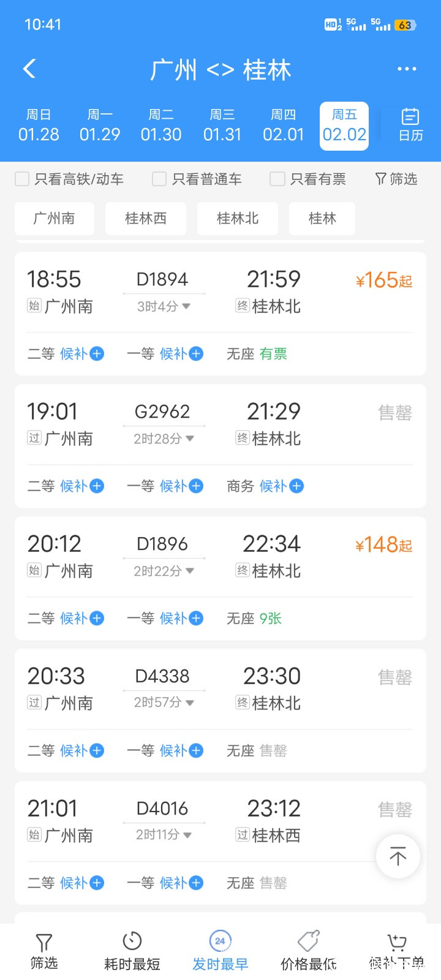Image resolution: width=441 pixels, height=980 pixels.
Task: Toggle the 只看有票 checkbox
Action: 277,179
